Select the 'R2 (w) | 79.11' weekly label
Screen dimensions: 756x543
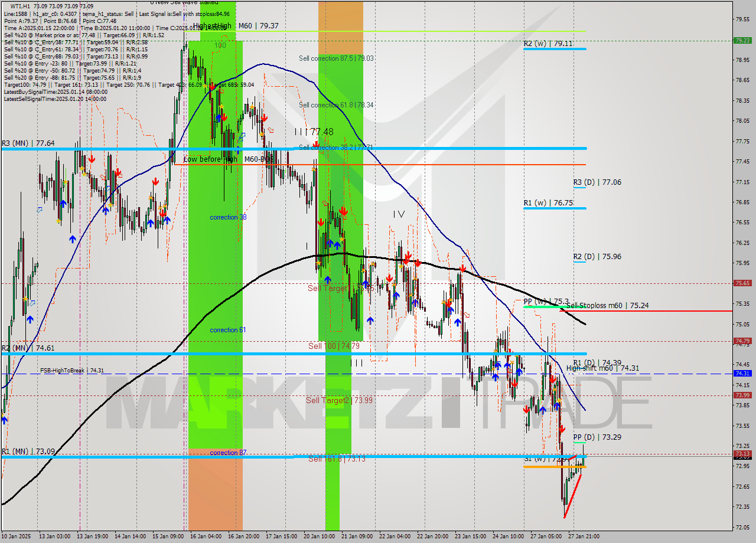(x=548, y=44)
